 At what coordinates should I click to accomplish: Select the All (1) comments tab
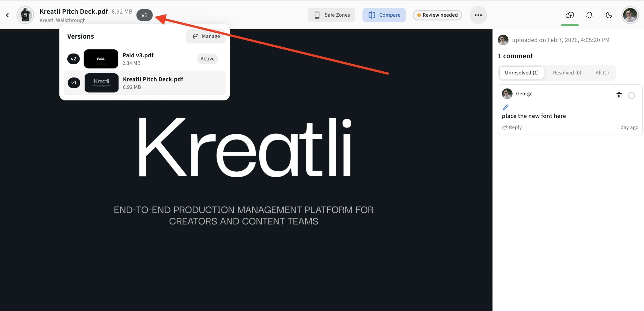(602, 72)
